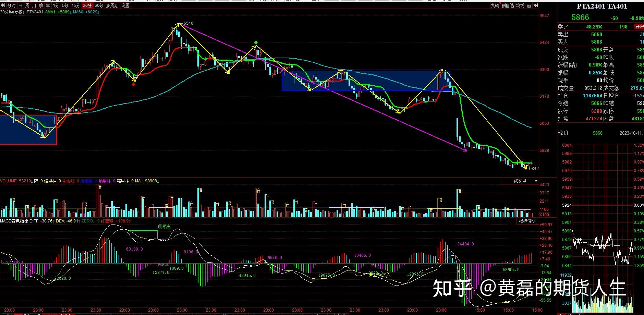Click the 6547 price axis label

(x=544, y=16)
